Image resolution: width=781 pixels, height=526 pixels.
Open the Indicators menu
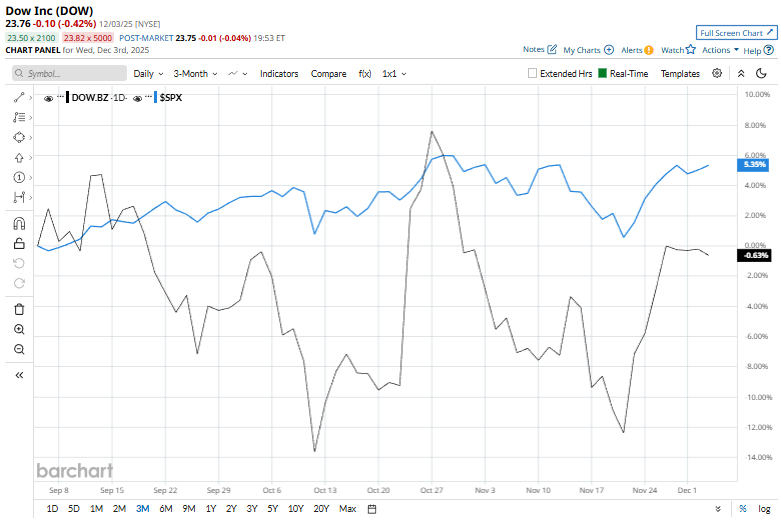[x=279, y=74]
